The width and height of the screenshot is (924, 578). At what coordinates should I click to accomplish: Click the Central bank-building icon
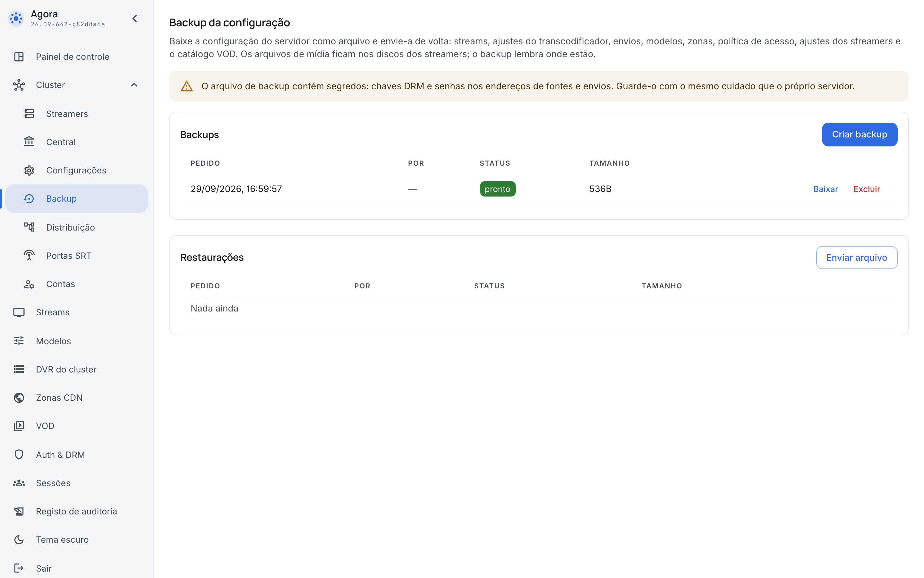[29, 142]
